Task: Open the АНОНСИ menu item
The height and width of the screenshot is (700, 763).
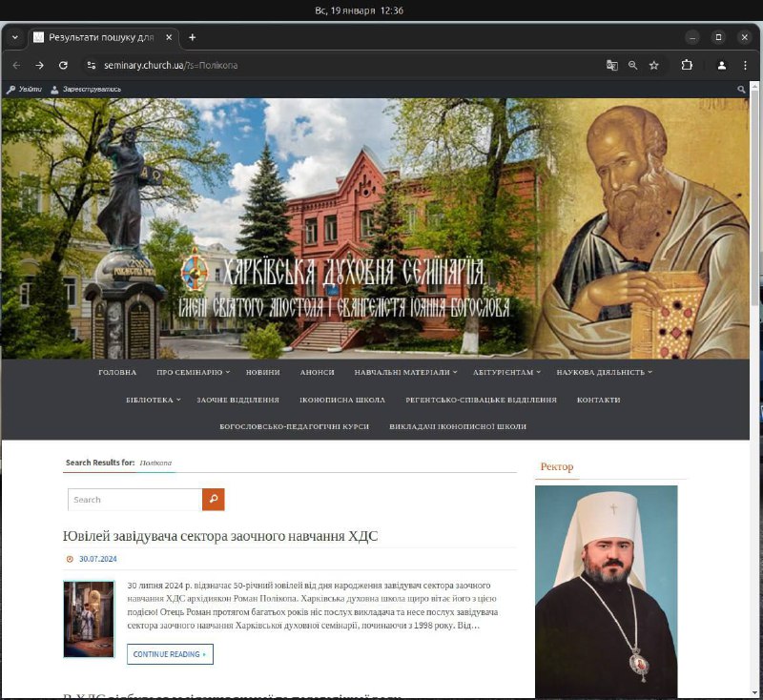Action: [x=318, y=372]
